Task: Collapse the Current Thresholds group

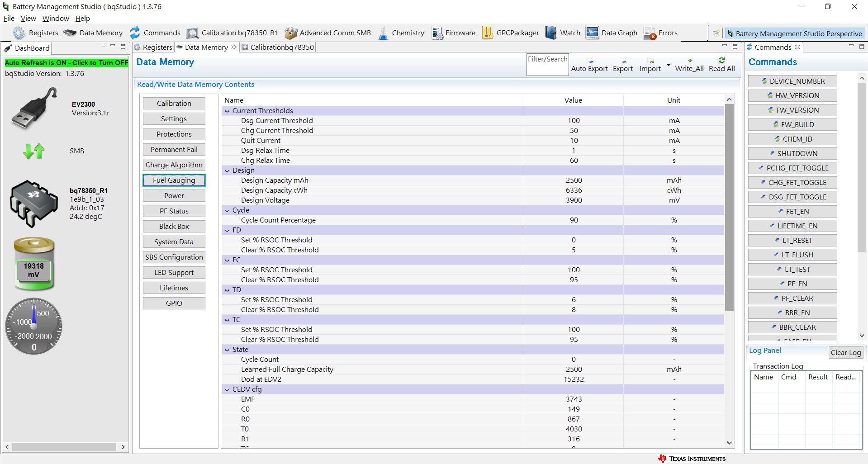Action: coord(227,111)
